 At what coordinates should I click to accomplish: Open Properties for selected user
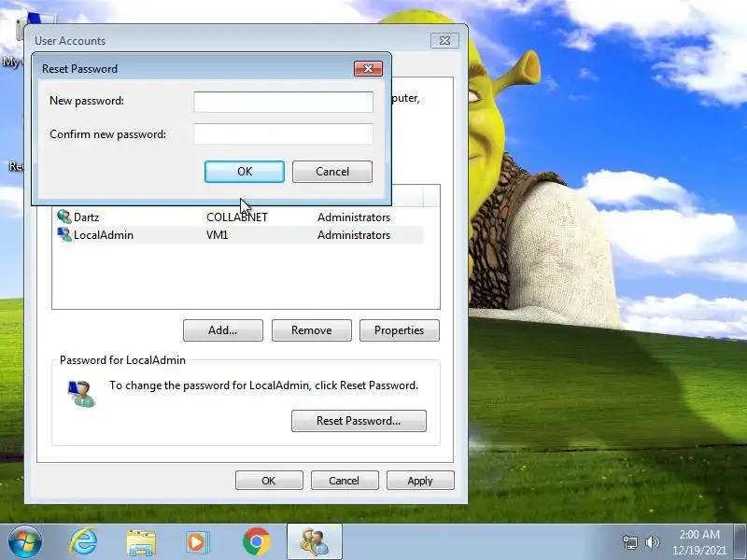(400, 330)
